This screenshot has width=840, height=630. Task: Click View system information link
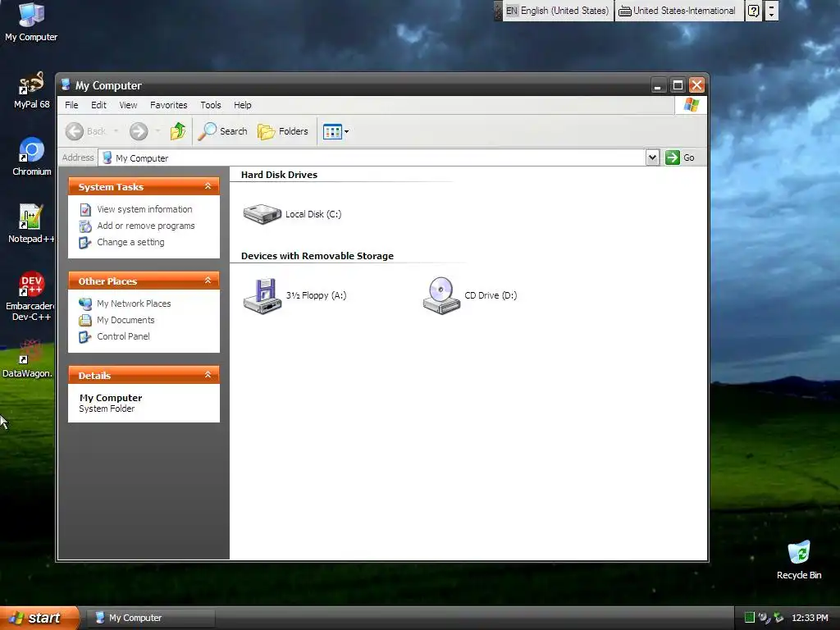tap(144, 209)
